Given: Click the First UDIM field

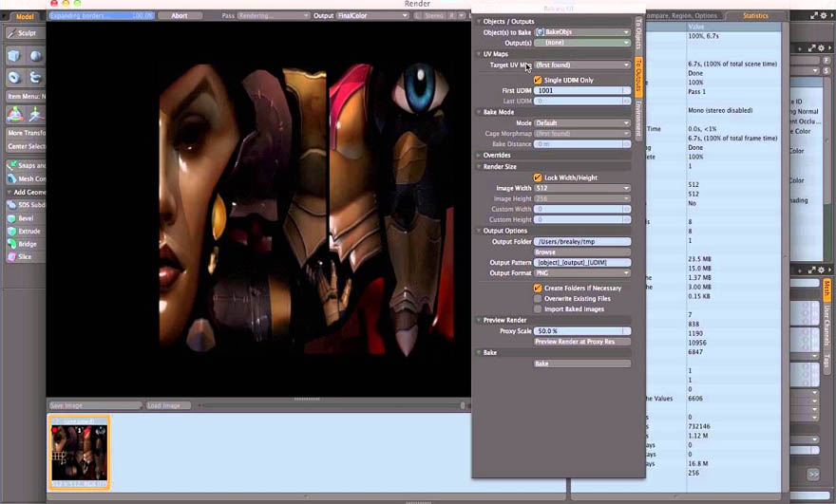Looking at the screenshot, I should tap(582, 90).
